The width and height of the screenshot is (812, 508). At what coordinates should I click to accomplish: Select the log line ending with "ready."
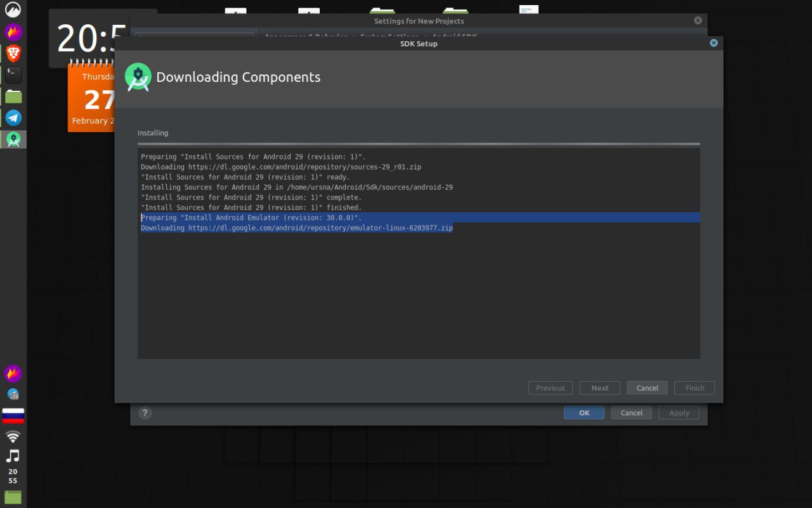pyautogui.click(x=245, y=177)
